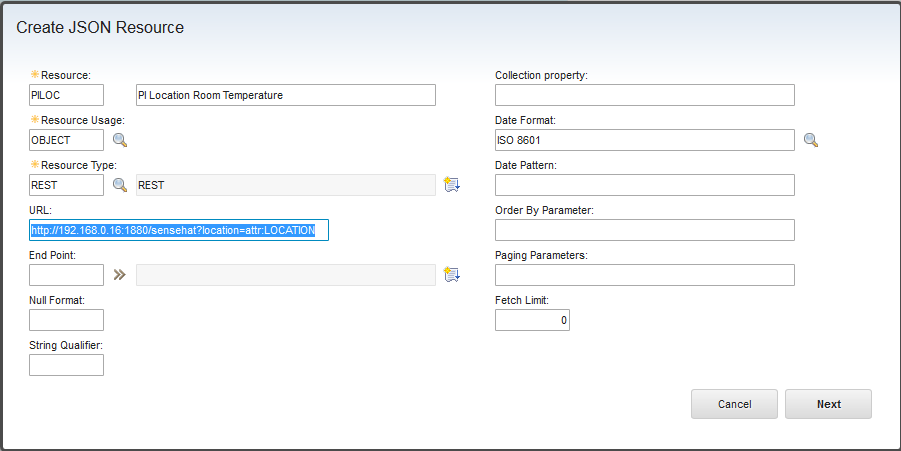Click the Resource ID field containing PILOC
Image resolution: width=901 pixels, height=451 pixels.
pyautogui.click(x=66, y=95)
